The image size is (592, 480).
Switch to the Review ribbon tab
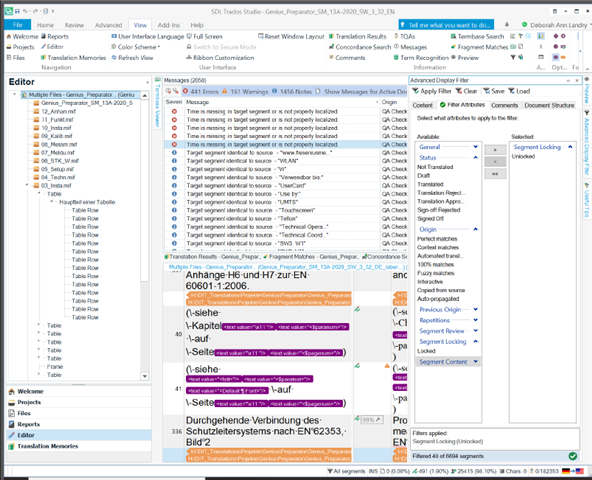click(74, 25)
